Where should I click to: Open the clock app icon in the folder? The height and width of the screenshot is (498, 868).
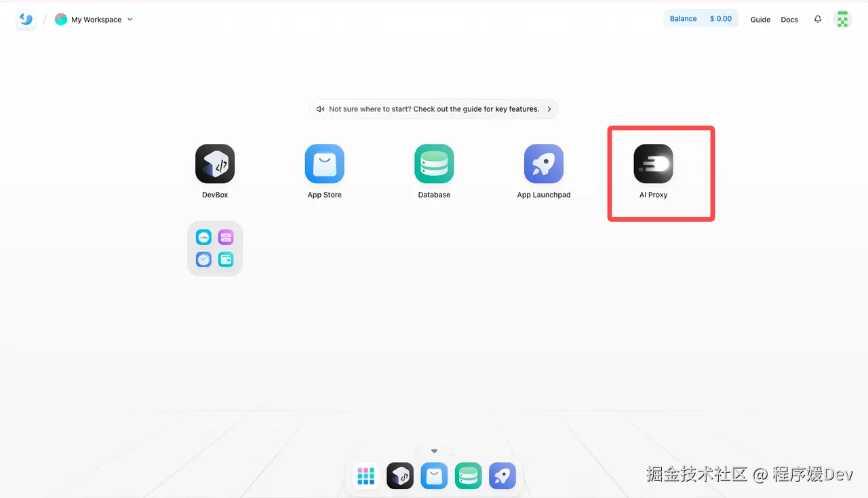[203, 259]
